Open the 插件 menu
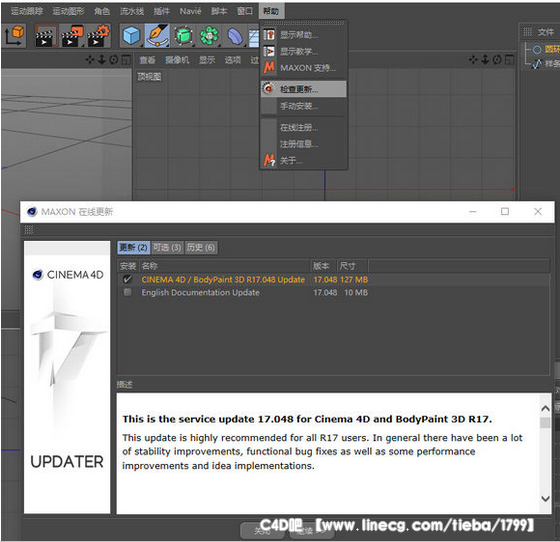Viewport: 560px width, 542px height. (161, 11)
